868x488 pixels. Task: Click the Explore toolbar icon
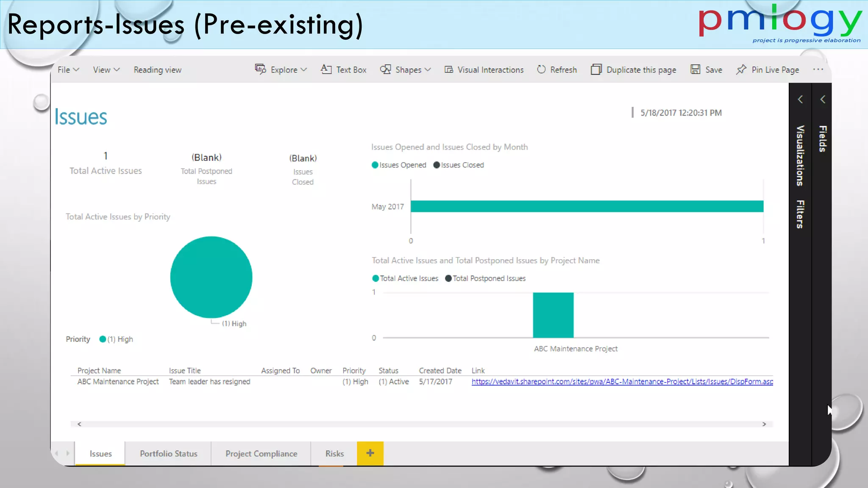[x=260, y=69]
